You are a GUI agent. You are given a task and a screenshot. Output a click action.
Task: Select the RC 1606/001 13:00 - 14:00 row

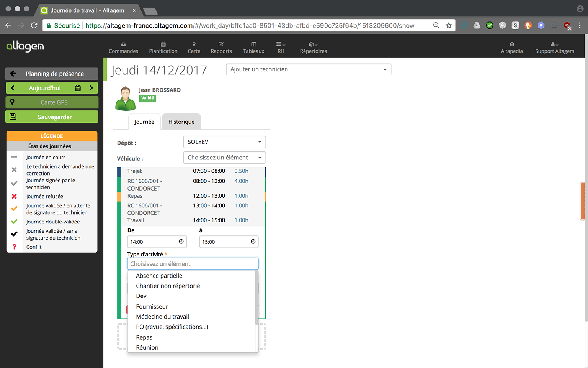pyautogui.click(x=191, y=209)
